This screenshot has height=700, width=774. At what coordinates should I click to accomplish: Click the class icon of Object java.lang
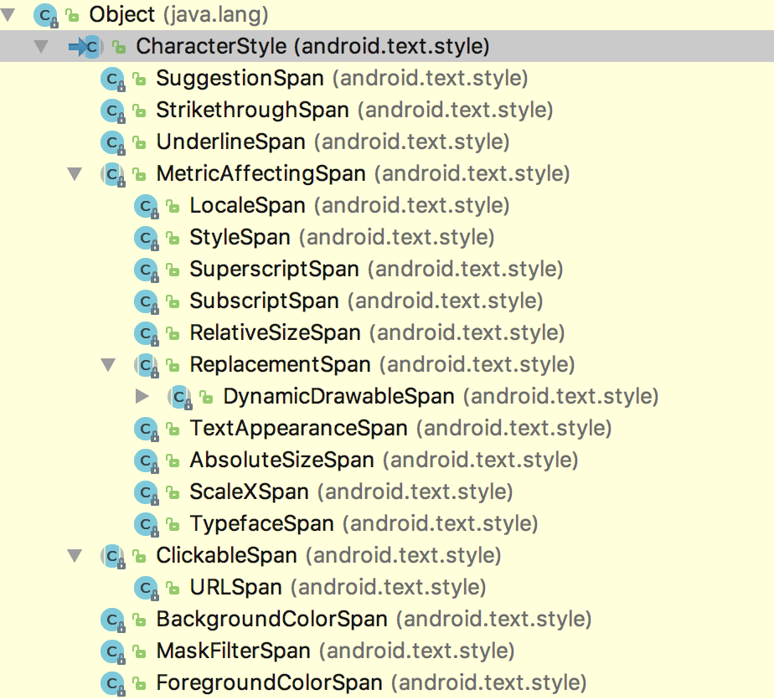(x=46, y=15)
